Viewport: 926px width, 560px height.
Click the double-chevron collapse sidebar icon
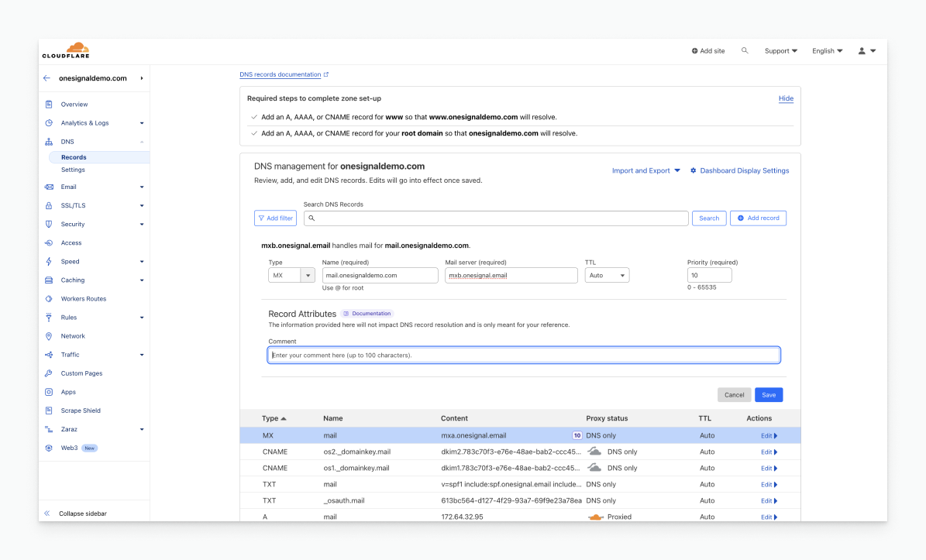pos(47,514)
